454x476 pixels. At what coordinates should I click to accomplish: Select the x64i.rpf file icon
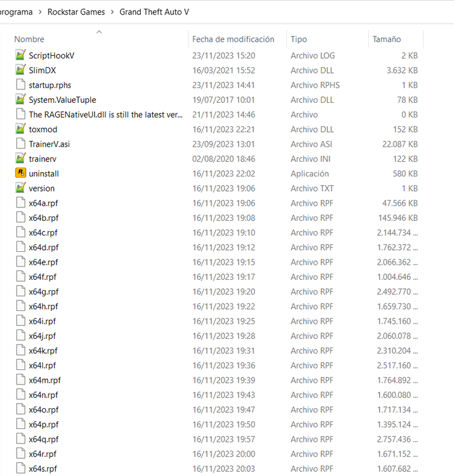coord(20,321)
